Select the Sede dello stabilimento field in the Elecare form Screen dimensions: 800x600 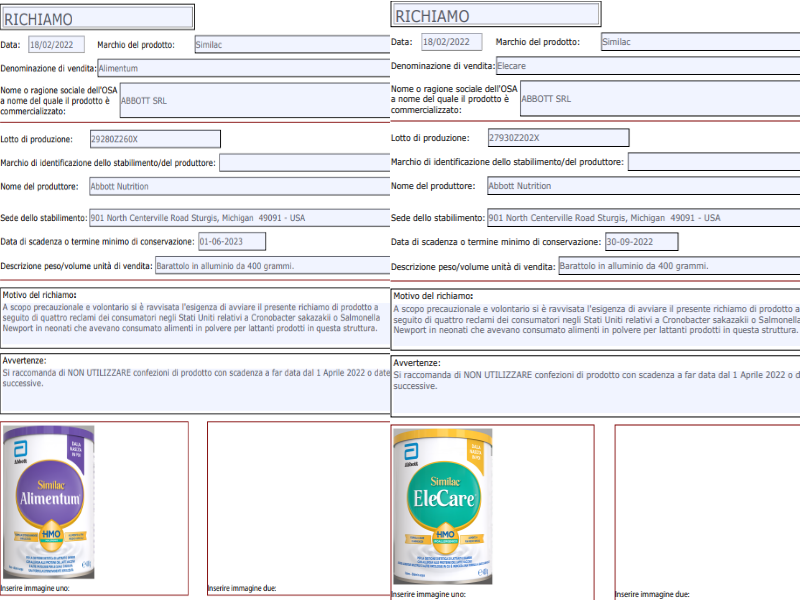pos(644,218)
